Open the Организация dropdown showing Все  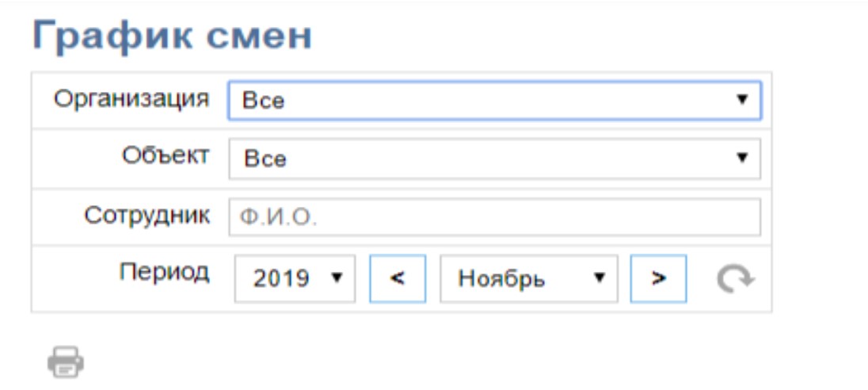pyautogui.click(x=494, y=101)
